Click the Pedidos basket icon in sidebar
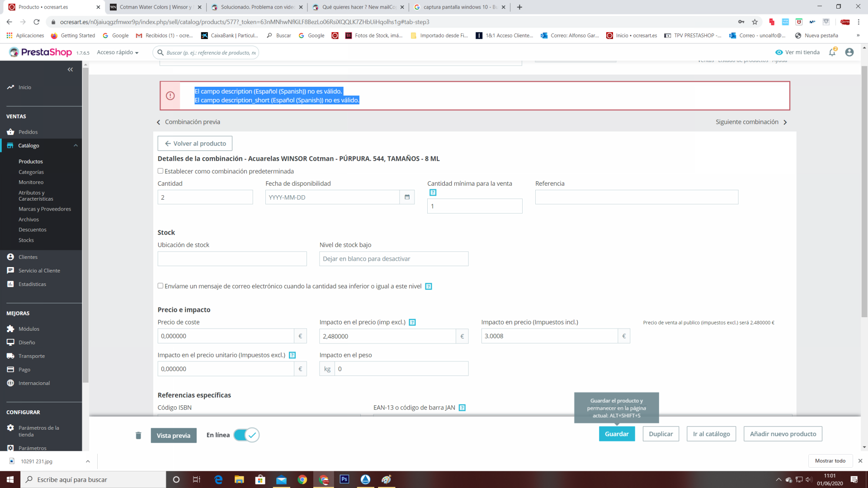The width and height of the screenshot is (868, 488). (10, 132)
